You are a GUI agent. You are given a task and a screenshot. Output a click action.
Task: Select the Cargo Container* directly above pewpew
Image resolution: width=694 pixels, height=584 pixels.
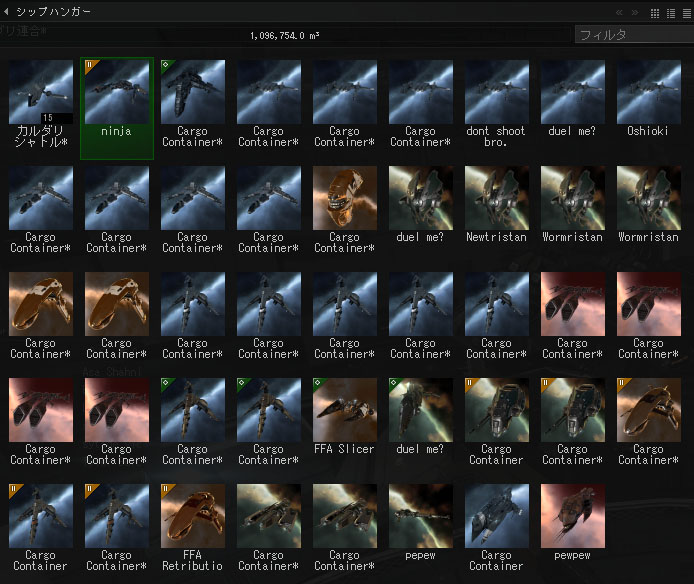[x=573, y=422]
